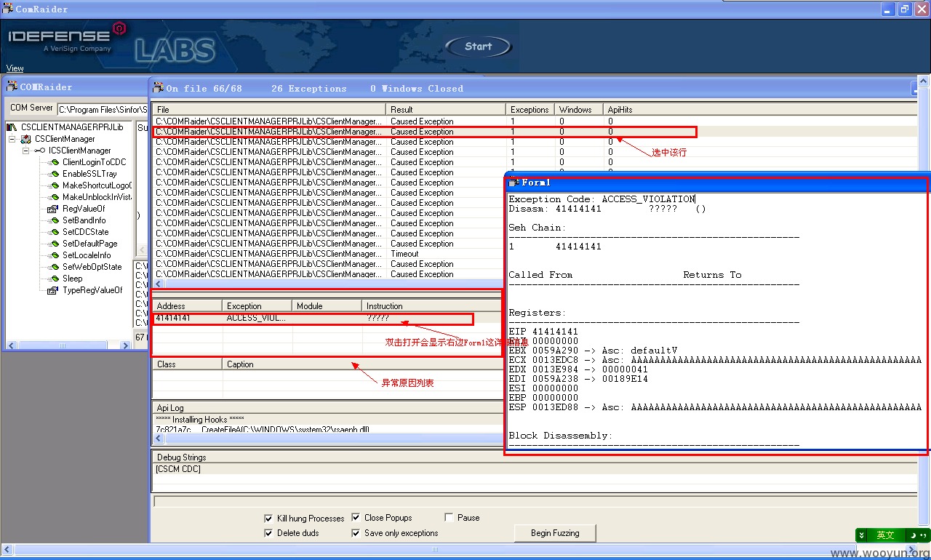Click the fuzzing progress bar above the checkboxes
931x560 pixels.
535,501
